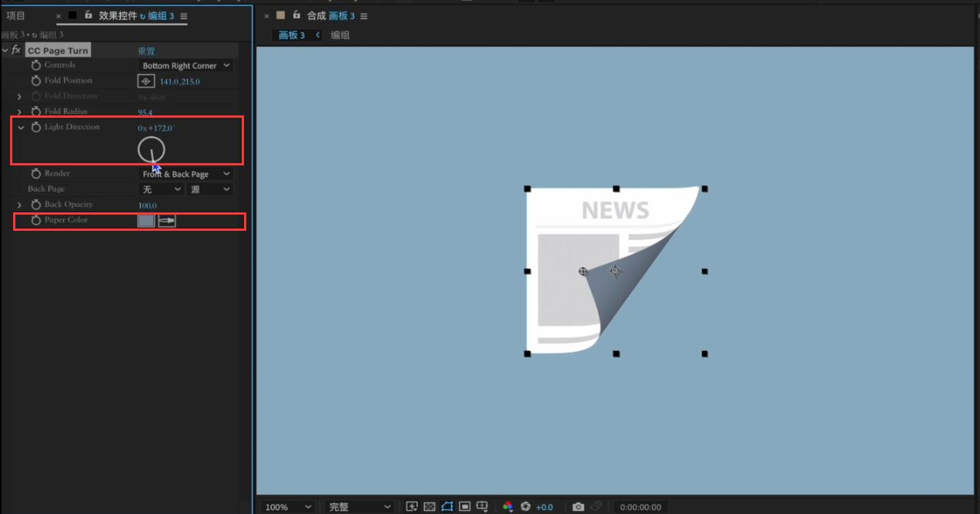Open the show channel RGB icon
Screen dimensions: 980x514
(x=507, y=506)
